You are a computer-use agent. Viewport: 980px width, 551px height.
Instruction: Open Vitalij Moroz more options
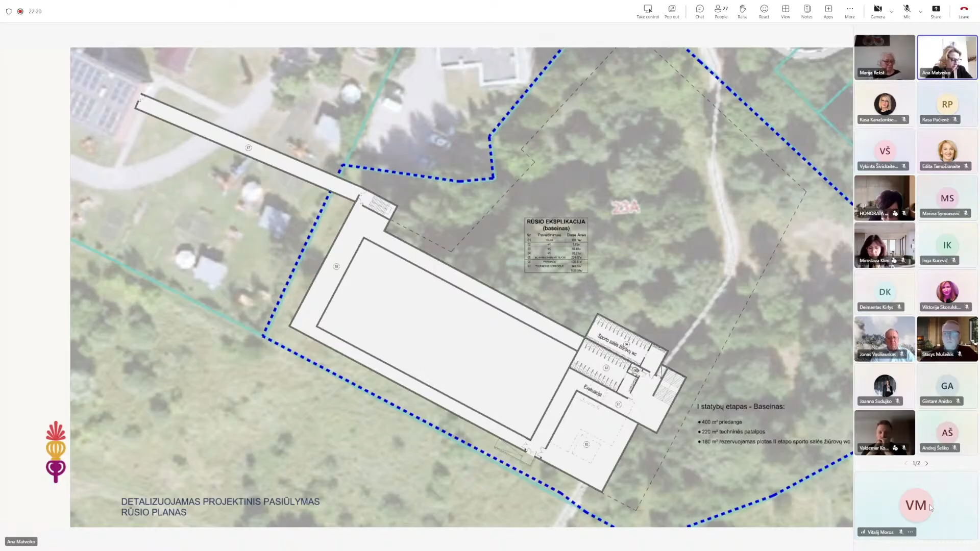[911, 532]
